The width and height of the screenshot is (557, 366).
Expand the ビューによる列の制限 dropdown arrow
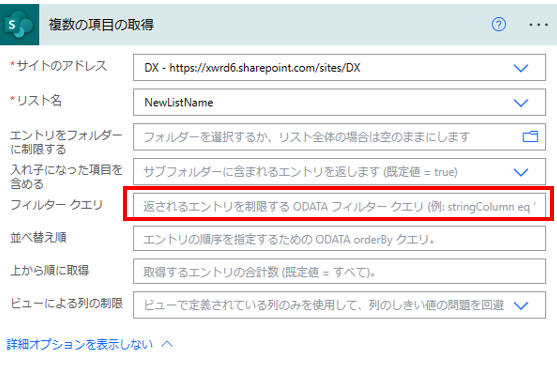521,305
